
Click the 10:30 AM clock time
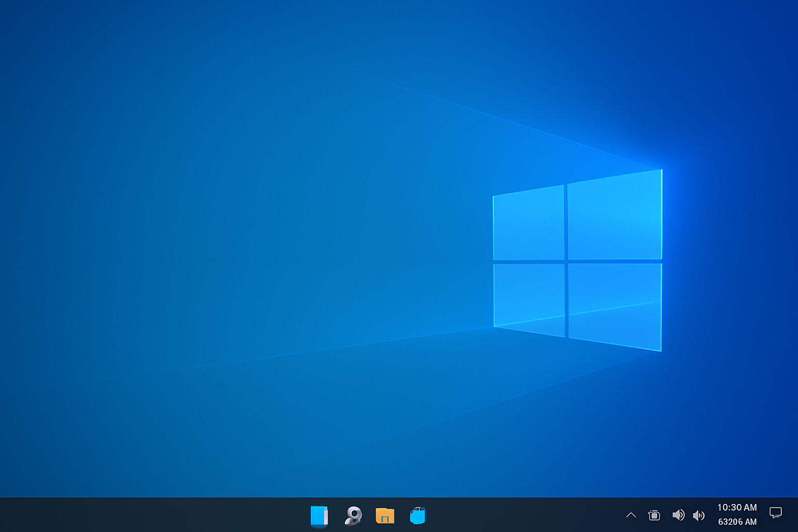(x=737, y=508)
